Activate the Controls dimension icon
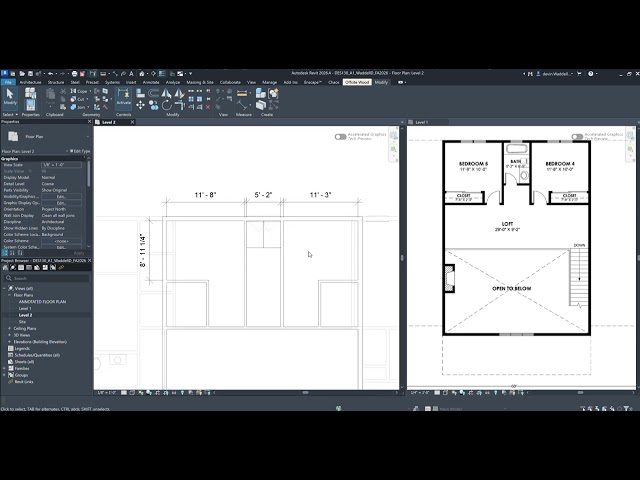The width and height of the screenshot is (640, 480). 124,98
